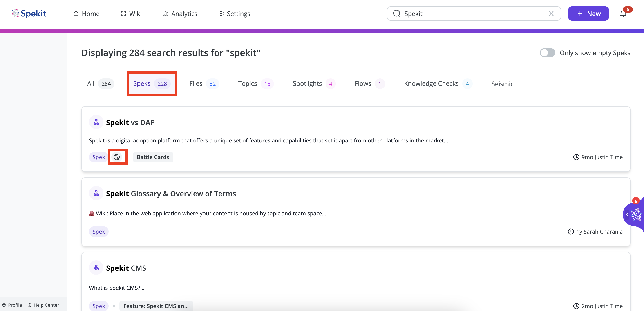Image resolution: width=644 pixels, height=311 pixels.
Task: Open Profile in the bottom corner
Action: [x=12, y=305]
